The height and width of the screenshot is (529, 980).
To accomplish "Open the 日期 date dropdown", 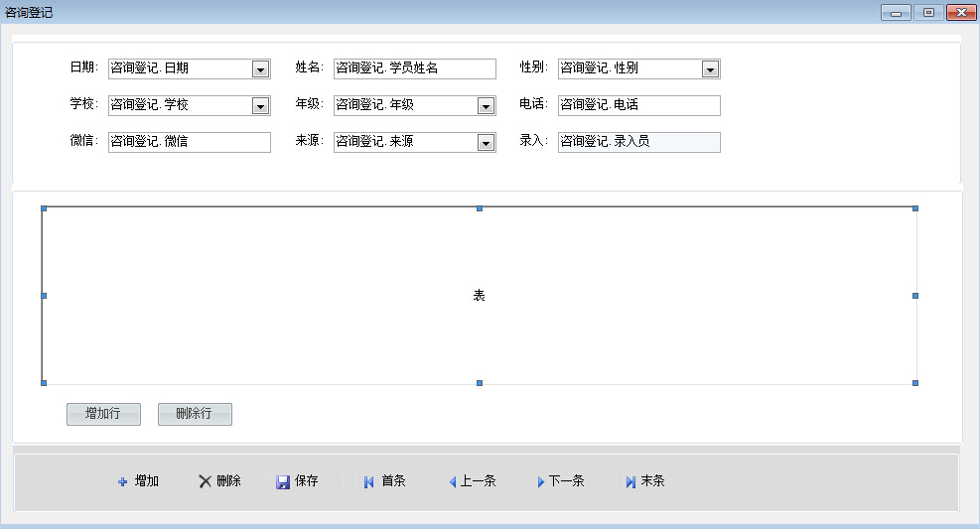I will (260, 69).
